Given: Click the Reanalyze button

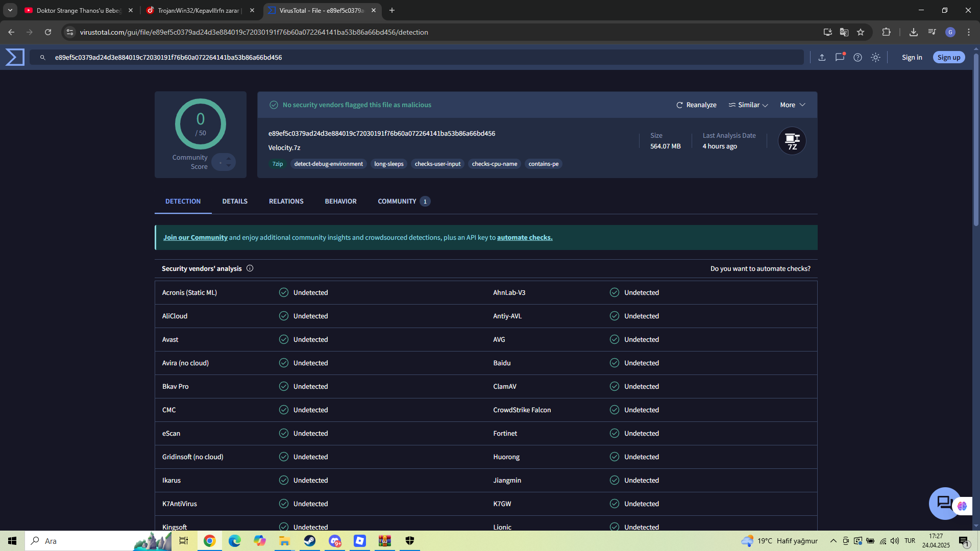Looking at the screenshot, I should pyautogui.click(x=696, y=105).
